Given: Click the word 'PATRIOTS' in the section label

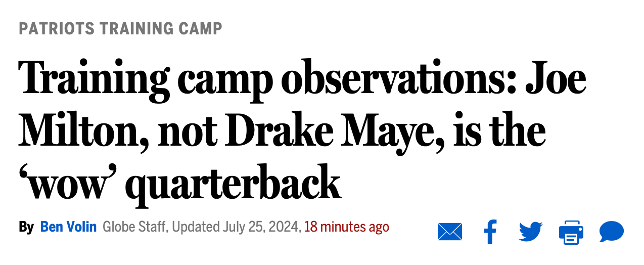Looking at the screenshot, I should coord(57,28).
